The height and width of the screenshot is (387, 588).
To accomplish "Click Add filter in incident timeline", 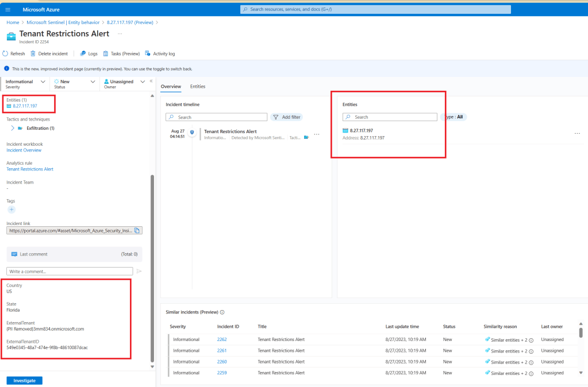I will pos(287,117).
